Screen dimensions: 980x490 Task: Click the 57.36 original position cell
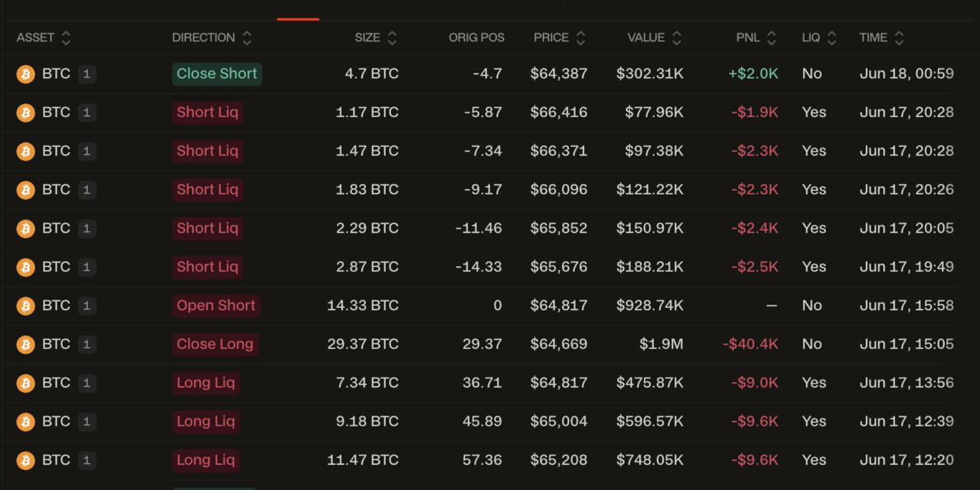[482, 460]
